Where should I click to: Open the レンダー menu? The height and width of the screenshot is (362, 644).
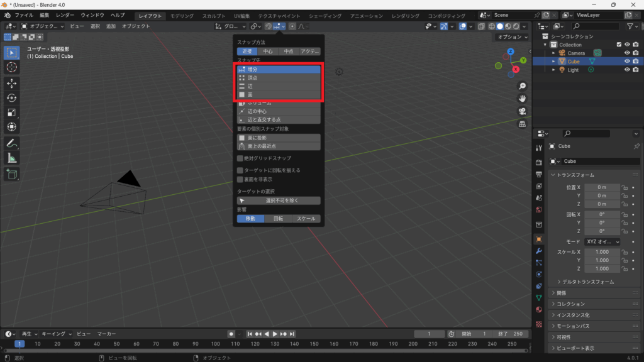[65, 15]
